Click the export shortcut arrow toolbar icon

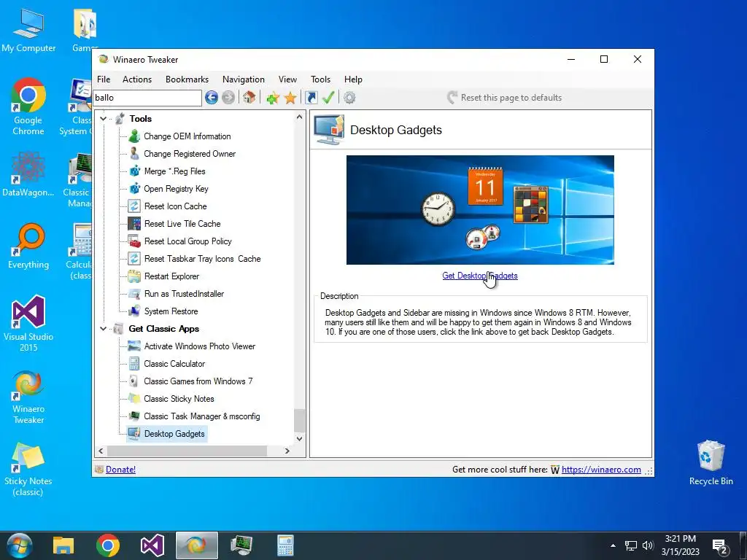[x=311, y=98]
